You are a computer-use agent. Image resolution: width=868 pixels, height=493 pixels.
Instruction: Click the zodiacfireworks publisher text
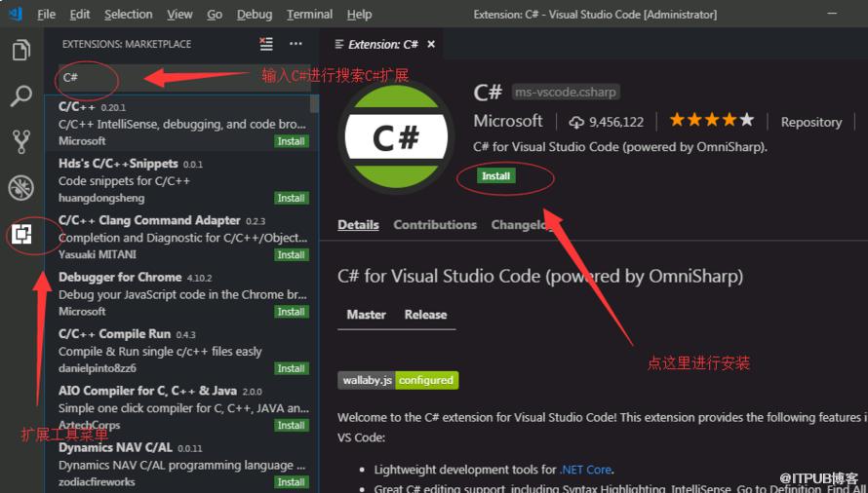[97, 482]
